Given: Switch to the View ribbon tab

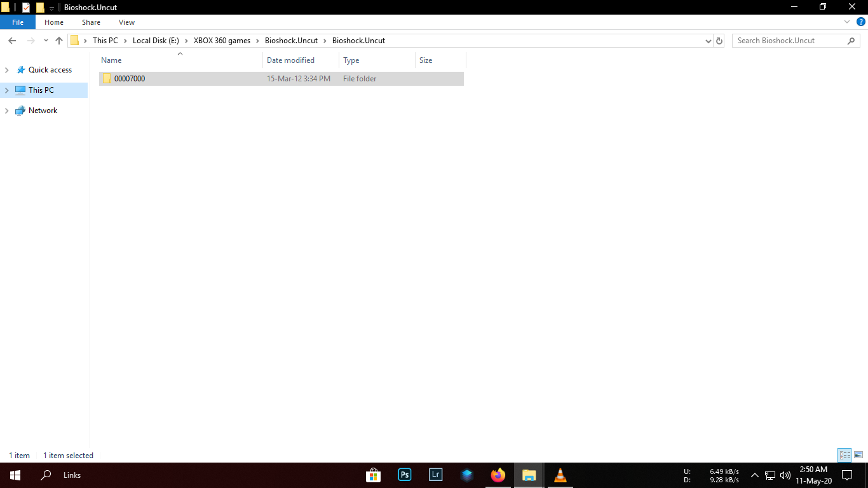Looking at the screenshot, I should tap(127, 22).
